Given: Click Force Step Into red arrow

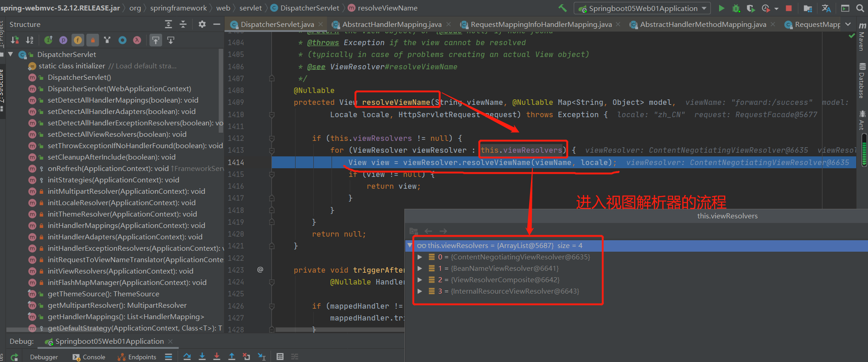Looking at the screenshot, I should (x=217, y=357).
